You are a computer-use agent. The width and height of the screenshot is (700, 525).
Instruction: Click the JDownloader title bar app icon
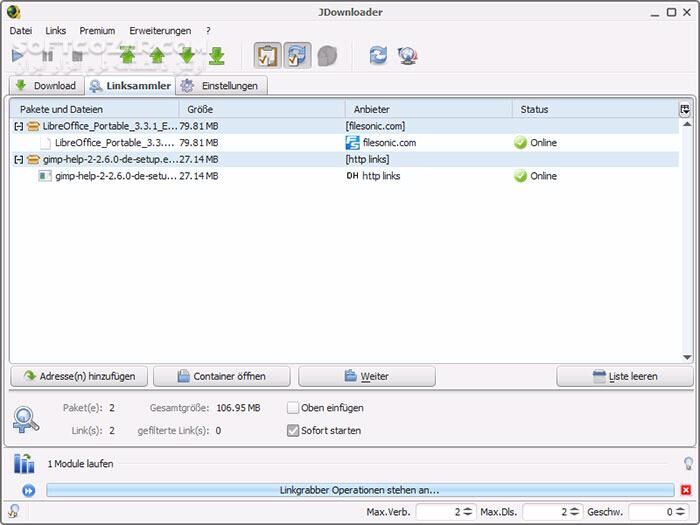(13, 12)
